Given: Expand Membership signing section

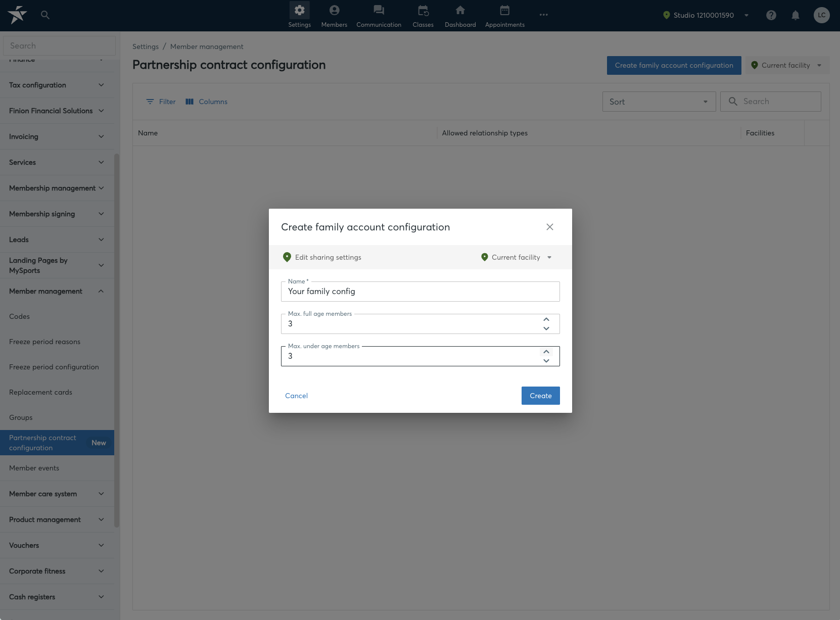Looking at the screenshot, I should (x=57, y=214).
